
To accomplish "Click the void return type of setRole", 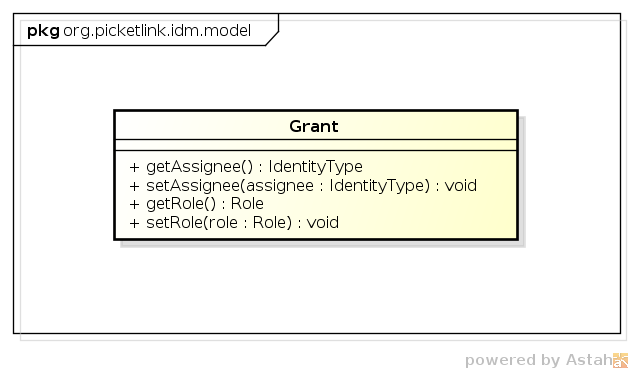I will [x=323, y=222].
